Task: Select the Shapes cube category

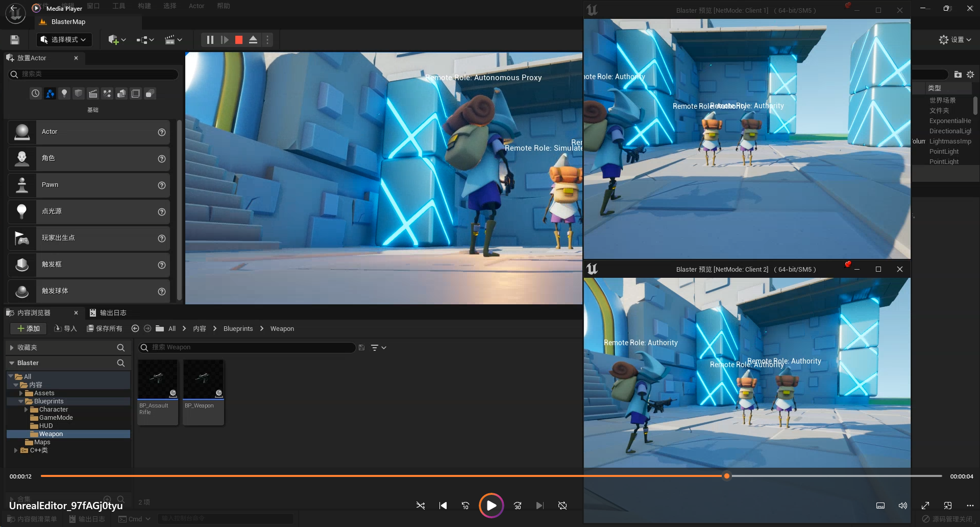Action: coord(79,93)
